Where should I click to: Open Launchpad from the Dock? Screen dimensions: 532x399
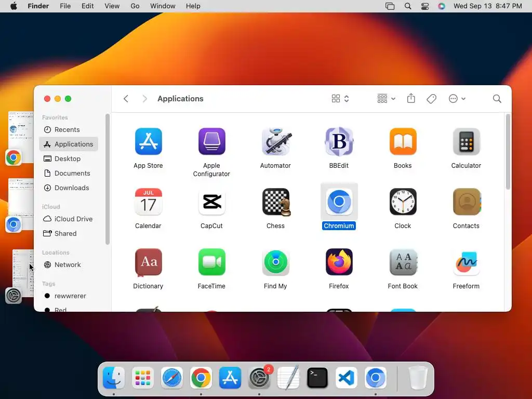click(143, 378)
